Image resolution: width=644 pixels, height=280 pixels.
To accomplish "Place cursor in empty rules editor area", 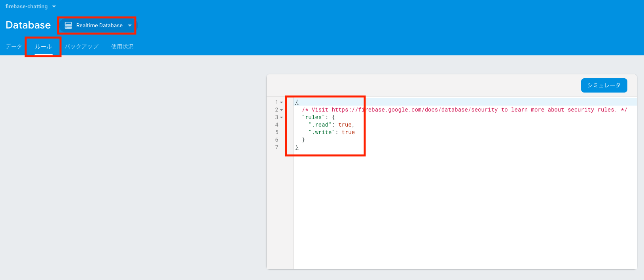I will [x=465, y=210].
